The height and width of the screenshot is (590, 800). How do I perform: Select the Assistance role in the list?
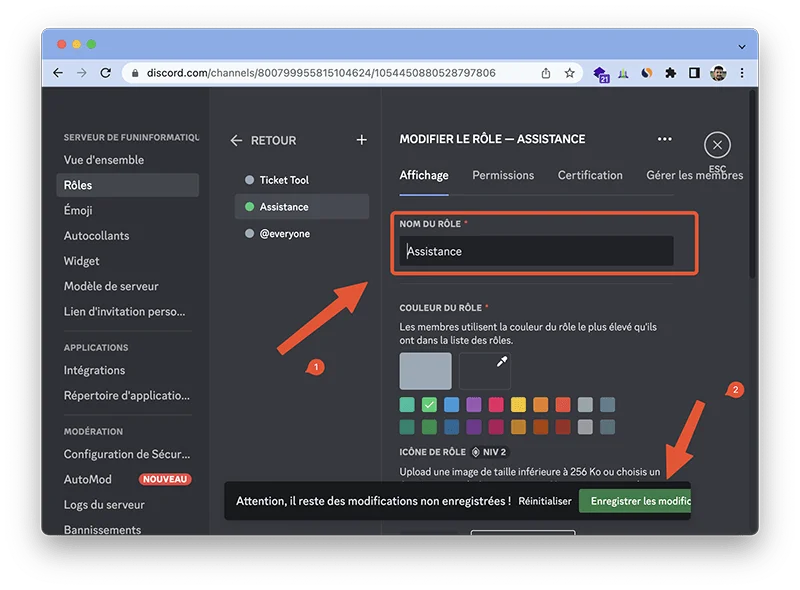point(290,207)
